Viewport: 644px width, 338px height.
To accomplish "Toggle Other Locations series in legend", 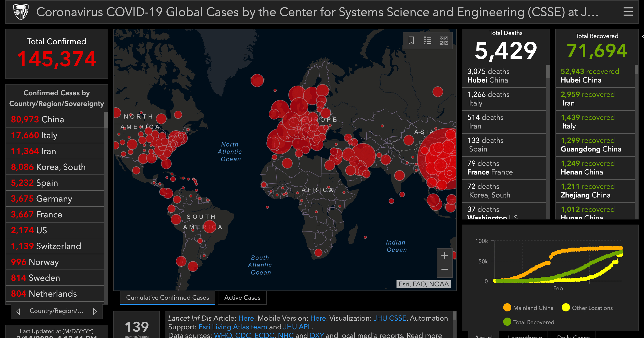I will tap(587, 308).
